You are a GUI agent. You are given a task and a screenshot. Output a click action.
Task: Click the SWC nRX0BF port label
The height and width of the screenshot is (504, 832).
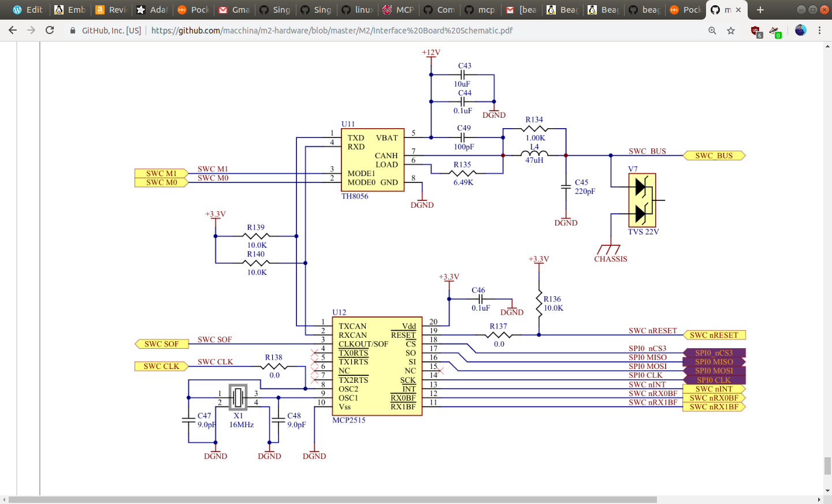[714, 398]
